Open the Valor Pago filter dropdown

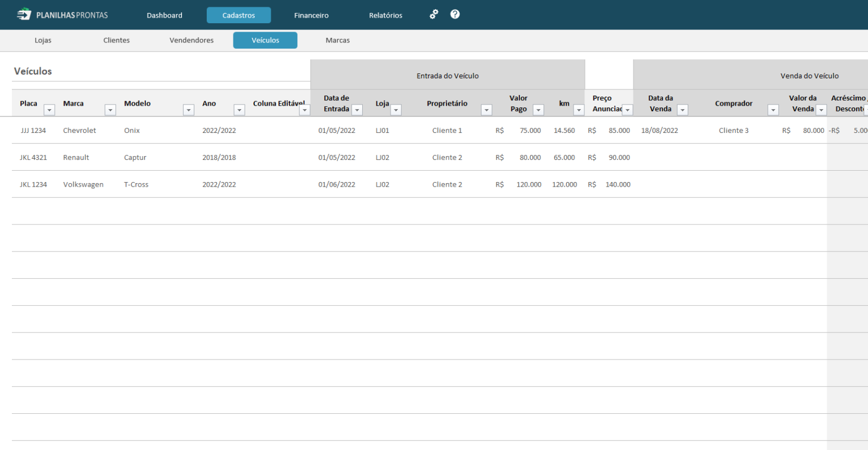pyautogui.click(x=539, y=110)
